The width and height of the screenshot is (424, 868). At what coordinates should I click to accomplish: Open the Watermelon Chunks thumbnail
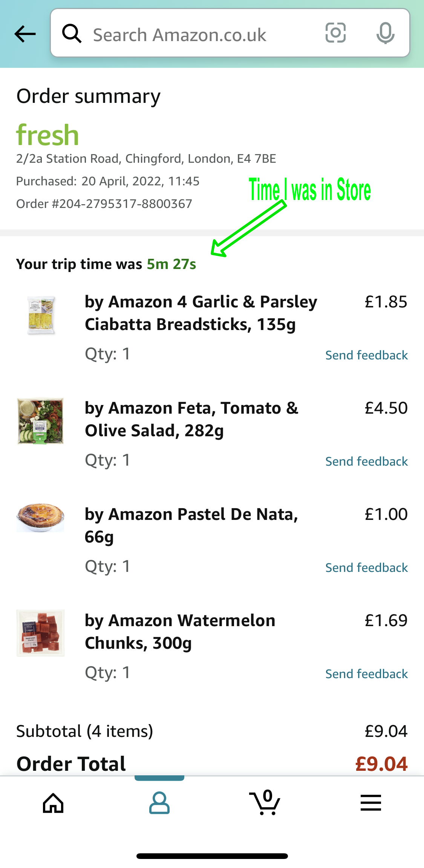41,633
